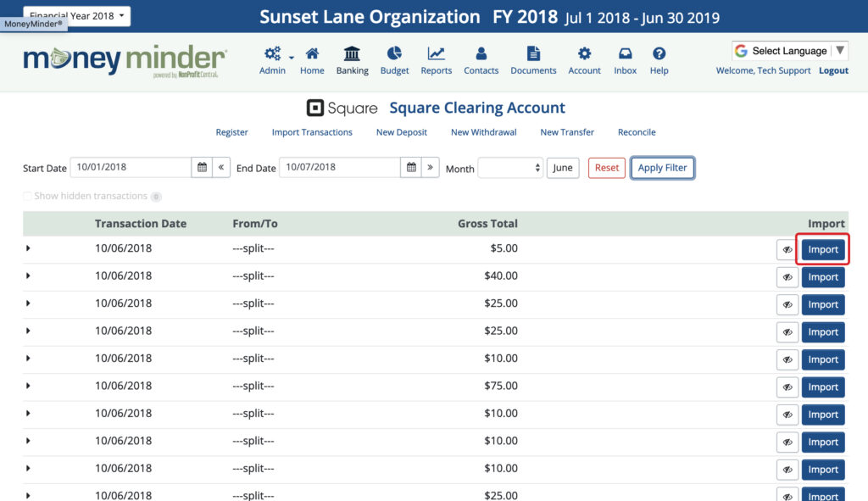This screenshot has height=501, width=868.
Task: Hide the $40.00 transaction with eye icon
Action: [x=787, y=277]
